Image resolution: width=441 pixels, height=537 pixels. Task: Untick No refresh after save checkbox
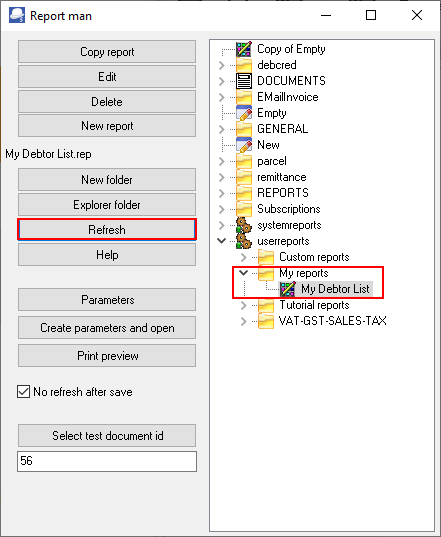(x=23, y=391)
